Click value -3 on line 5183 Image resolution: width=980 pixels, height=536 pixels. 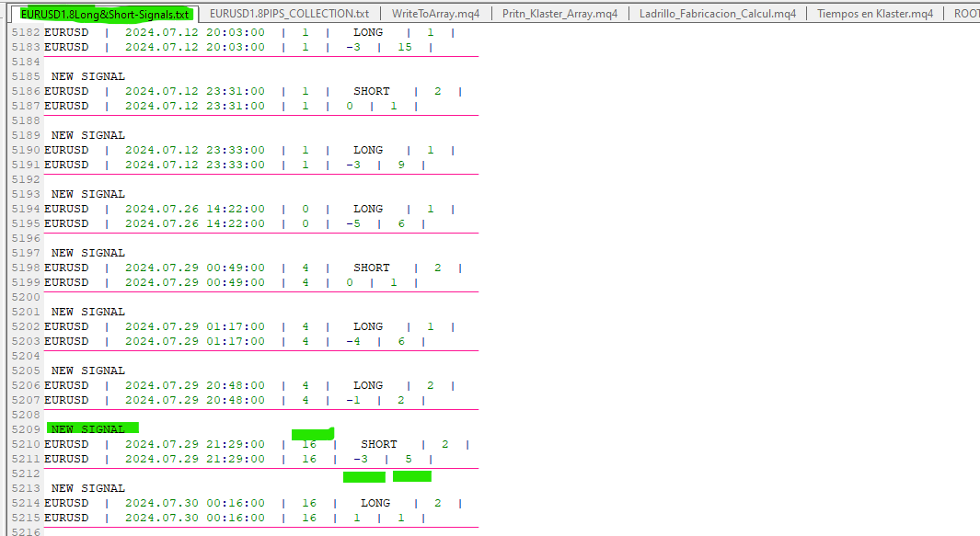pyautogui.click(x=353, y=48)
